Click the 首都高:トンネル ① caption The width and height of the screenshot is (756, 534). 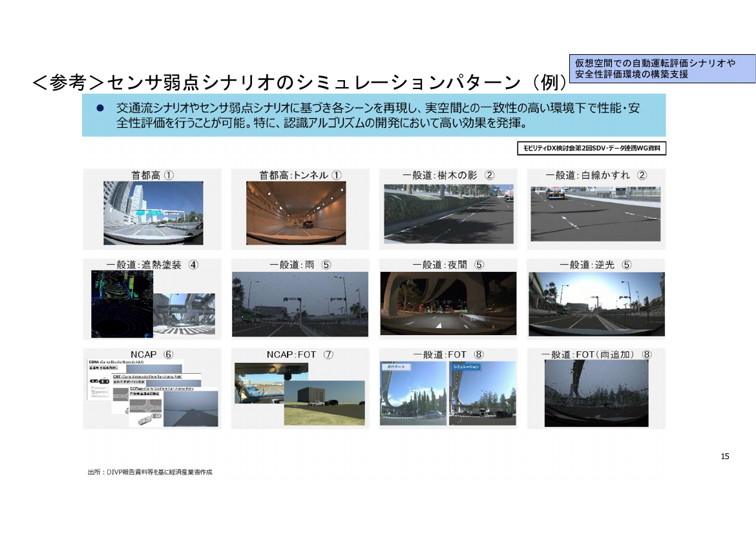(300, 175)
